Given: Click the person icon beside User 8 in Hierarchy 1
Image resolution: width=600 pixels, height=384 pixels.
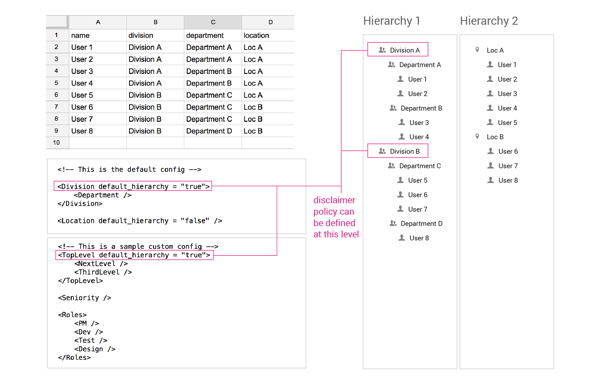Looking at the screenshot, I should click(x=402, y=238).
